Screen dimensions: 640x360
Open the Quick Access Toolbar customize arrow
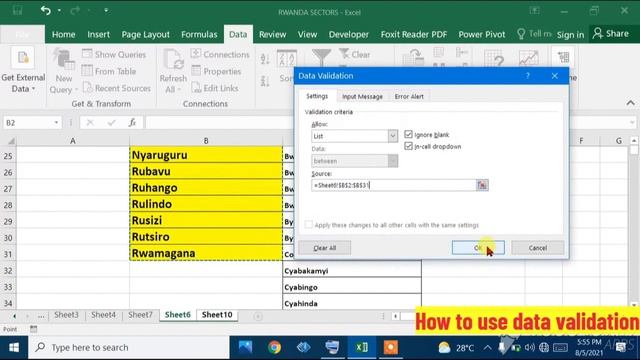[106, 10]
